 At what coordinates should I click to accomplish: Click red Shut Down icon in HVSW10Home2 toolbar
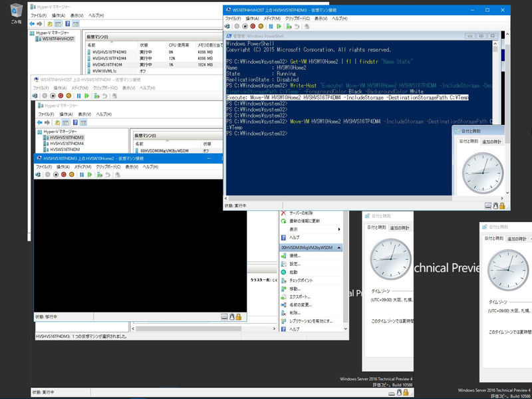(x=63, y=174)
